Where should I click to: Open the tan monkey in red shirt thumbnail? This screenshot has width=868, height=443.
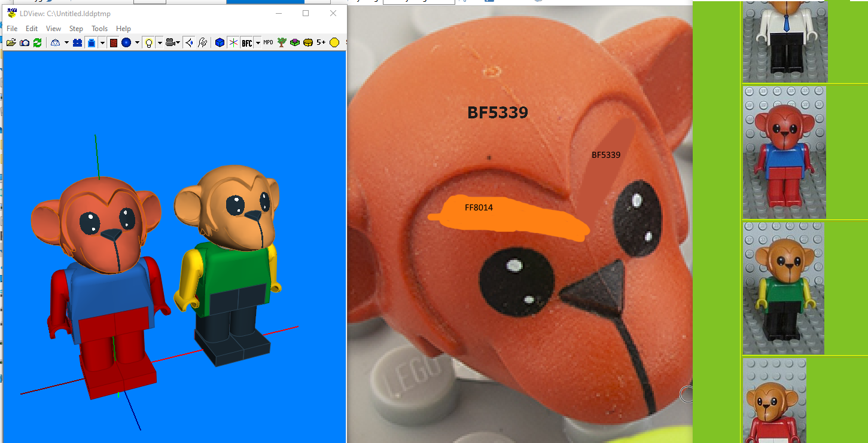click(x=774, y=401)
